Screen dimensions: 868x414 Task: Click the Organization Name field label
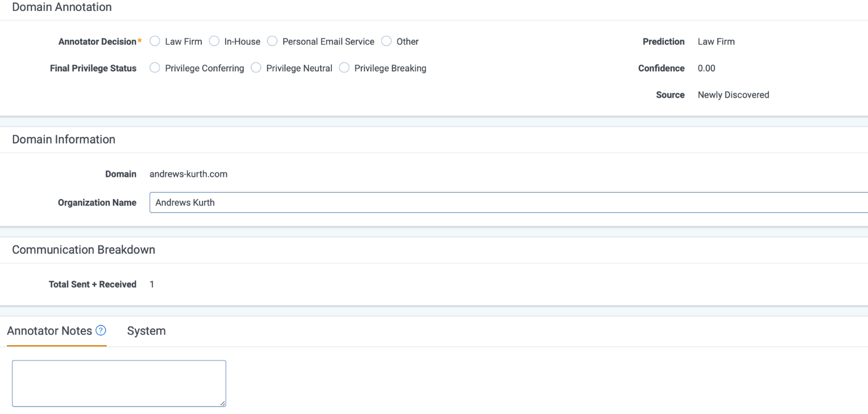97,202
